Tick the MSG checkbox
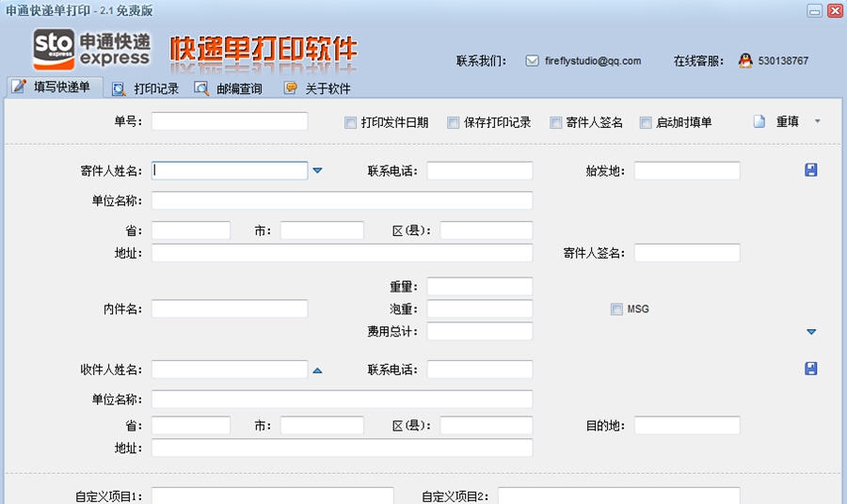Image resolution: width=847 pixels, height=504 pixels. 616,309
